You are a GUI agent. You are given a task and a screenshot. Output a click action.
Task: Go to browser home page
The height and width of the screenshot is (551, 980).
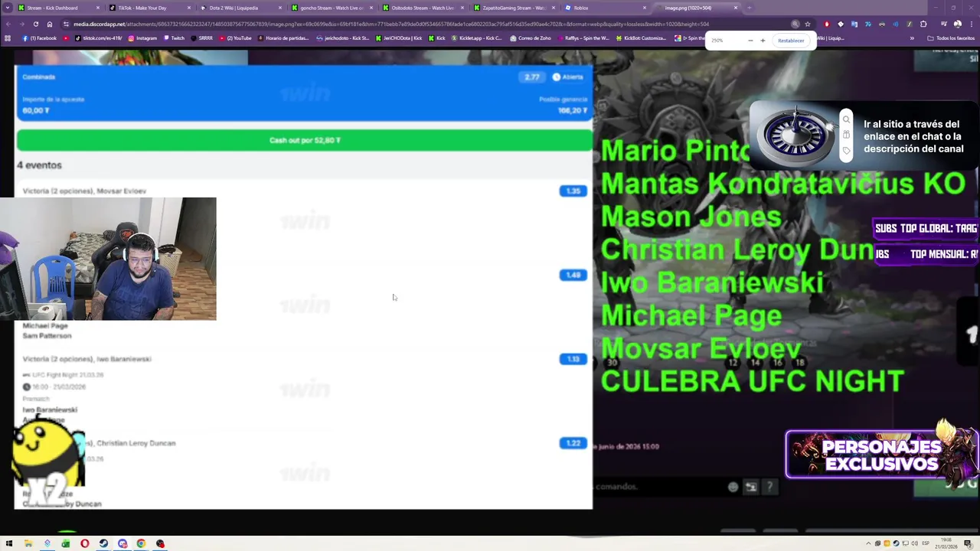point(50,24)
